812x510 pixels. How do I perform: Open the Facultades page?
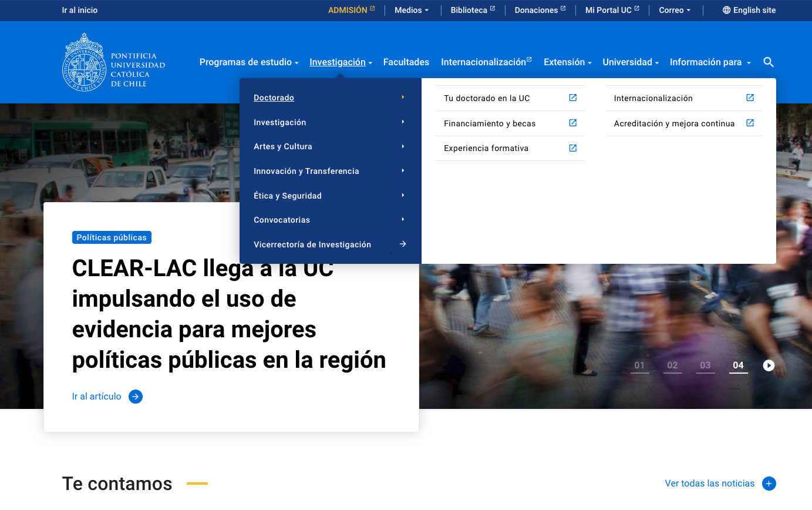point(406,62)
